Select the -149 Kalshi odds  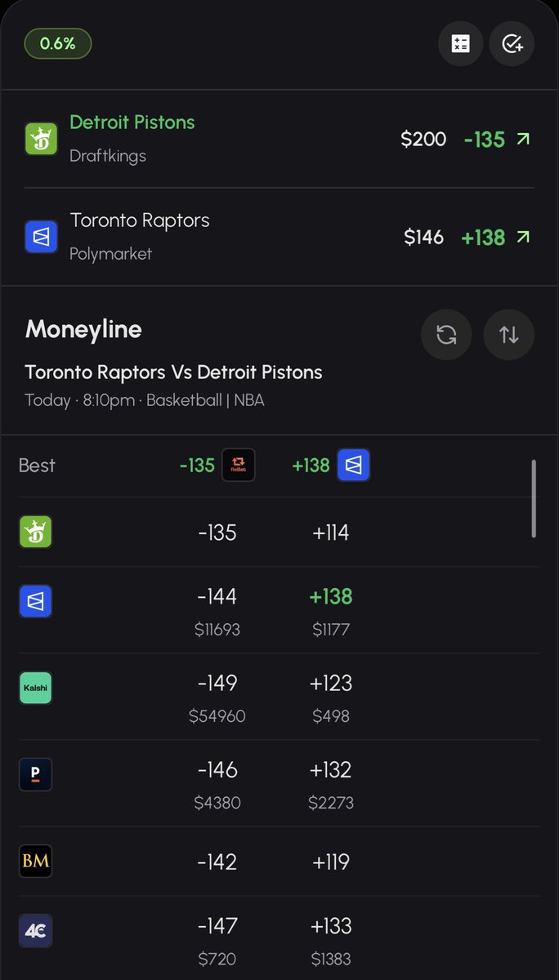click(217, 683)
